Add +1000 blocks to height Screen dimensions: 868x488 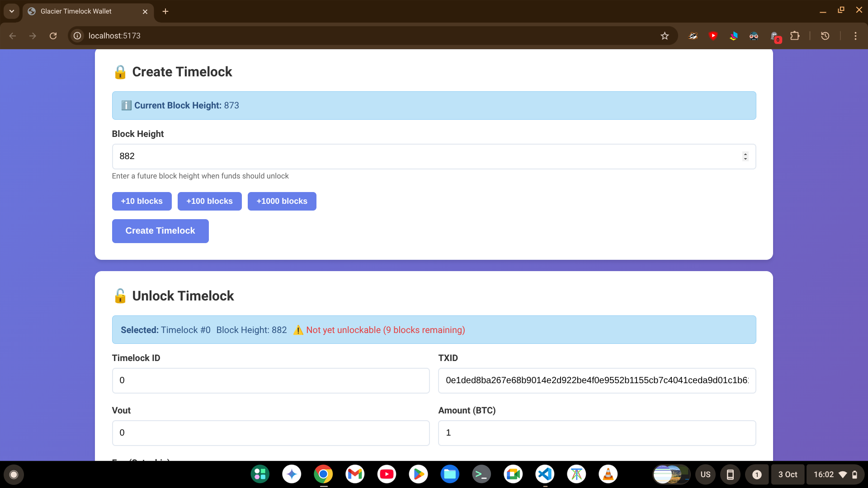pyautogui.click(x=282, y=201)
